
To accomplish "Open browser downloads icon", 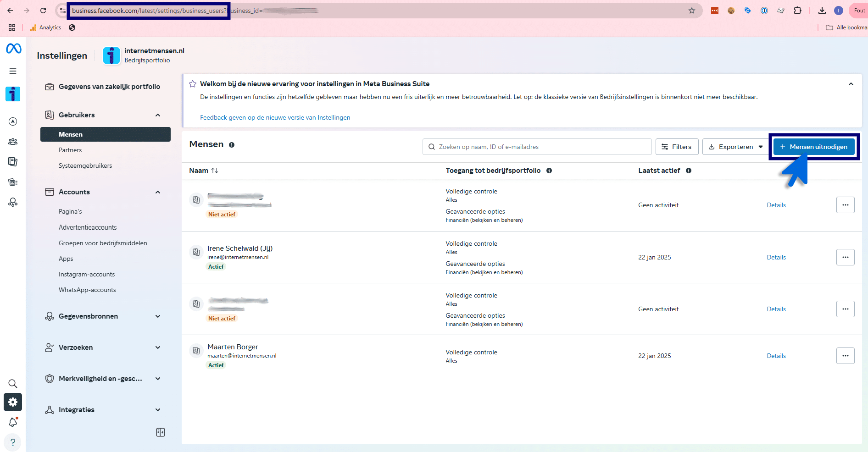I will click(x=822, y=11).
